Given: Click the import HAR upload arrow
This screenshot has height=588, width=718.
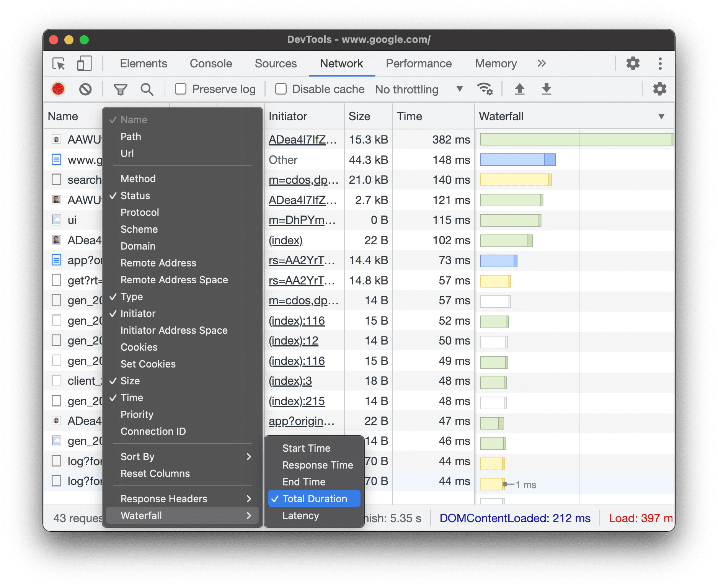Looking at the screenshot, I should pyautogui.click(x=519, y=89).
